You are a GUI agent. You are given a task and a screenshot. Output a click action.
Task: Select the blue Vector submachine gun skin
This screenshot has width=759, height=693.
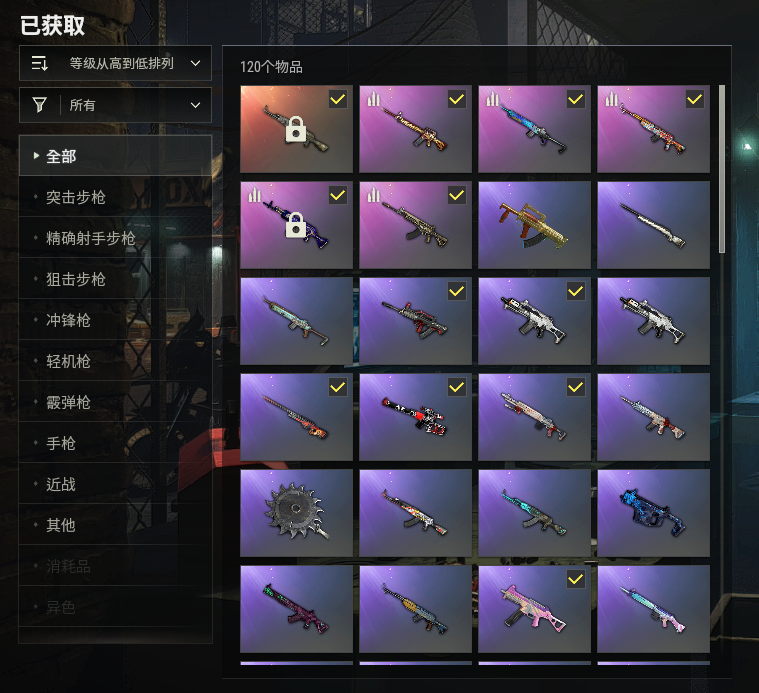pos(653,513)
